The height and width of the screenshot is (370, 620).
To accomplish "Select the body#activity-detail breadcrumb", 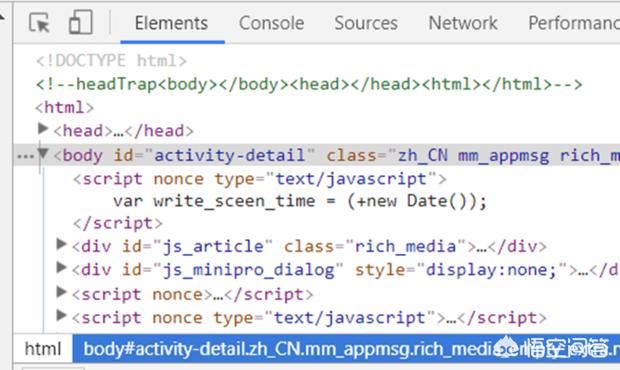I will (346, 349).
